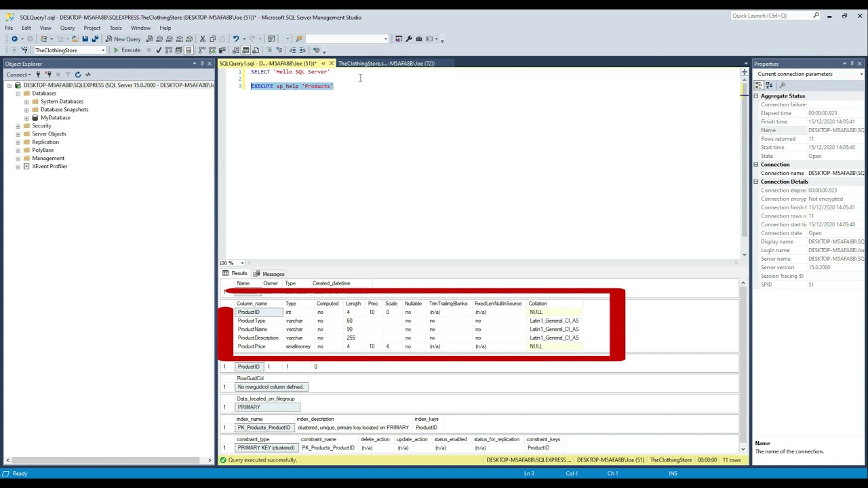Click the wrench Properties Window toolbar icon
Screen dimensions: 868x488
coord(409,39)
